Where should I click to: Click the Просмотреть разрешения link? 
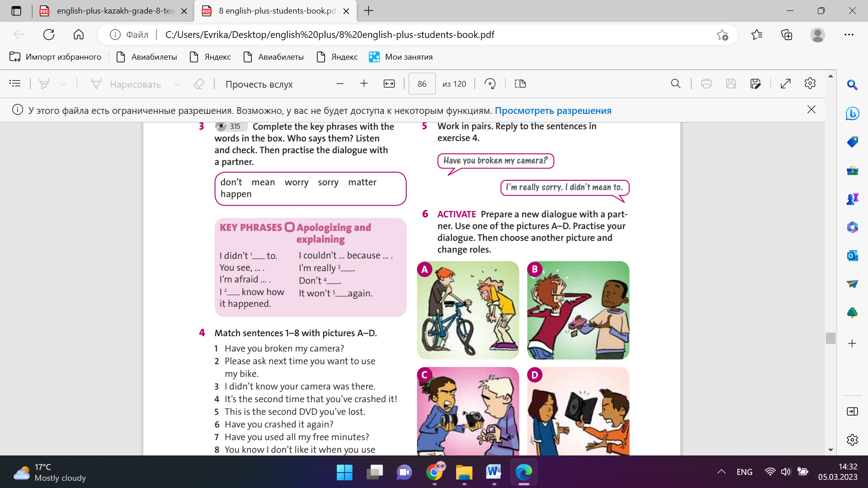[x=553, y=111]
